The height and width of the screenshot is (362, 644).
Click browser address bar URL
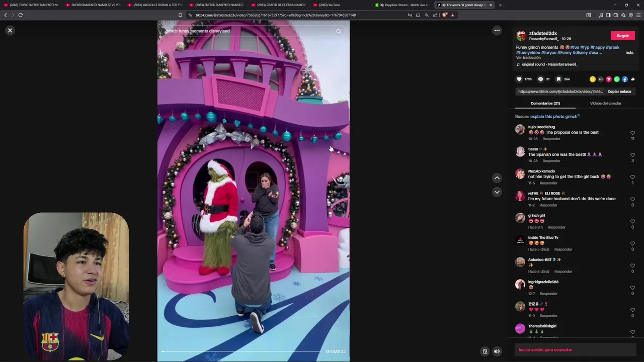(x=275, y=15)
